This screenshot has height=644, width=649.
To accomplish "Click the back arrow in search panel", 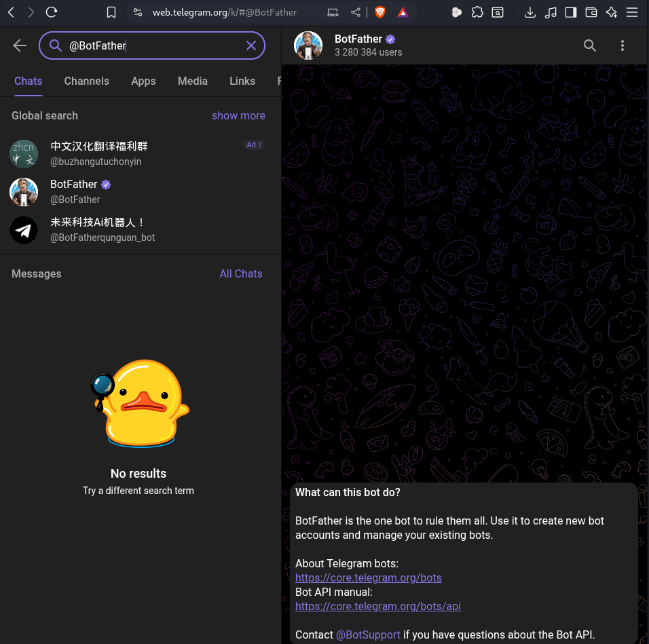I will 20,45.
